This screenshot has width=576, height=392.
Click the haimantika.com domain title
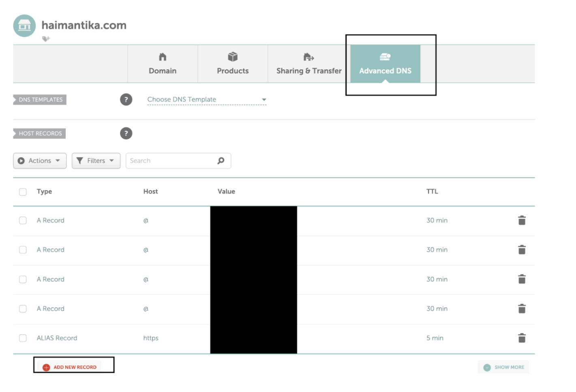[x=84, y=25]
